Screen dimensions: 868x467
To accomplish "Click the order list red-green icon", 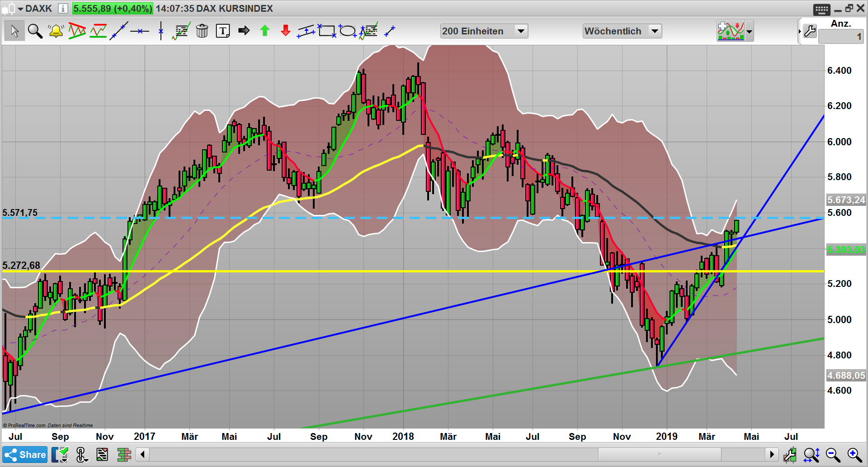I will pyautogui.click(x=102, y=455).
